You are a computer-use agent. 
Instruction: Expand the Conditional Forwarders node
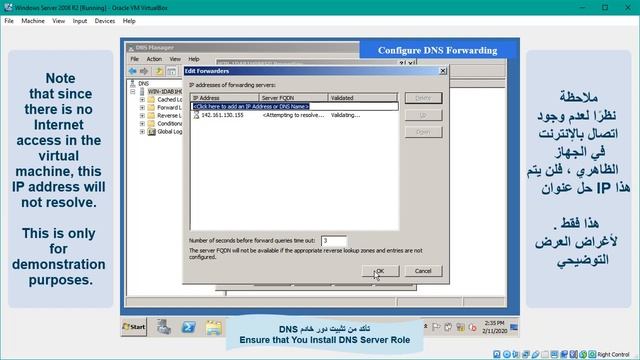tap(142, 124)
